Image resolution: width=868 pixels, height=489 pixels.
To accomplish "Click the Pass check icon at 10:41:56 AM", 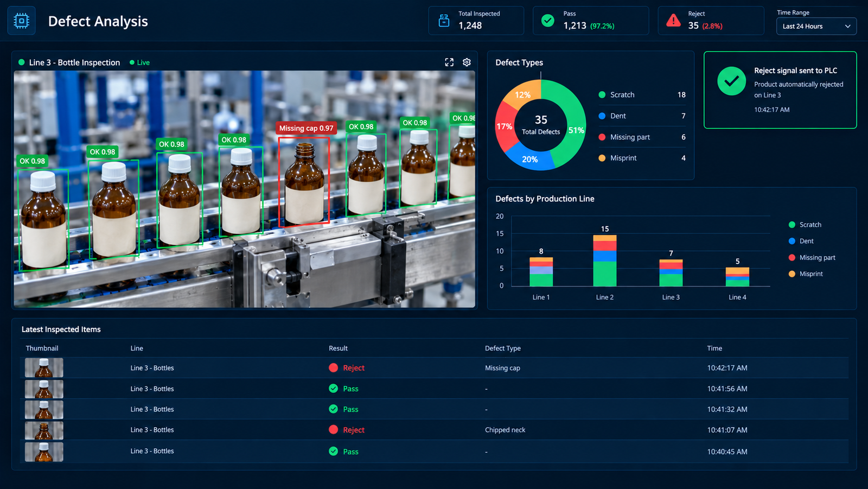I will (x=334, y=388).
